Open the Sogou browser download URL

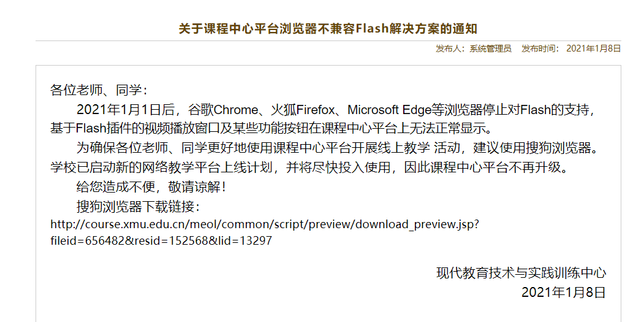[x=265, y=232]
